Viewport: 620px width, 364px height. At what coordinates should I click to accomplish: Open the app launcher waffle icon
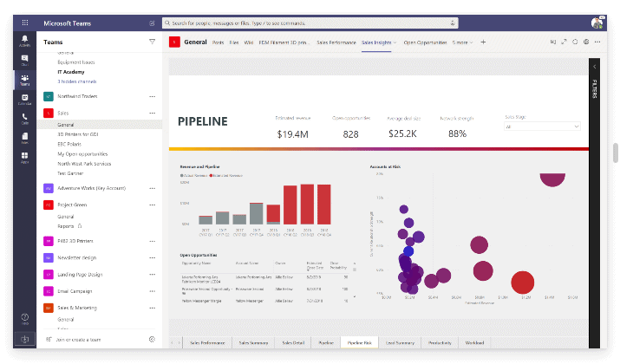tap(25, 23)
